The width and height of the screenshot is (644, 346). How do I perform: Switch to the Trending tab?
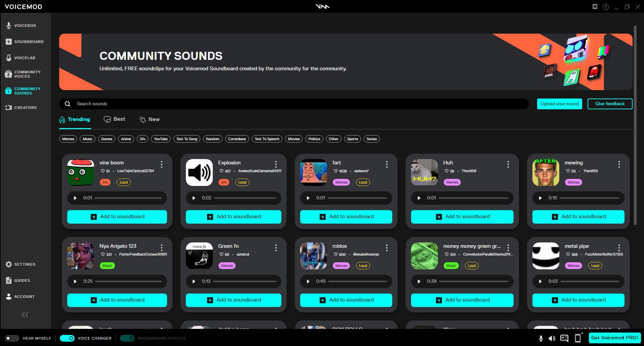pyautogui.click(x=75, y=119)
